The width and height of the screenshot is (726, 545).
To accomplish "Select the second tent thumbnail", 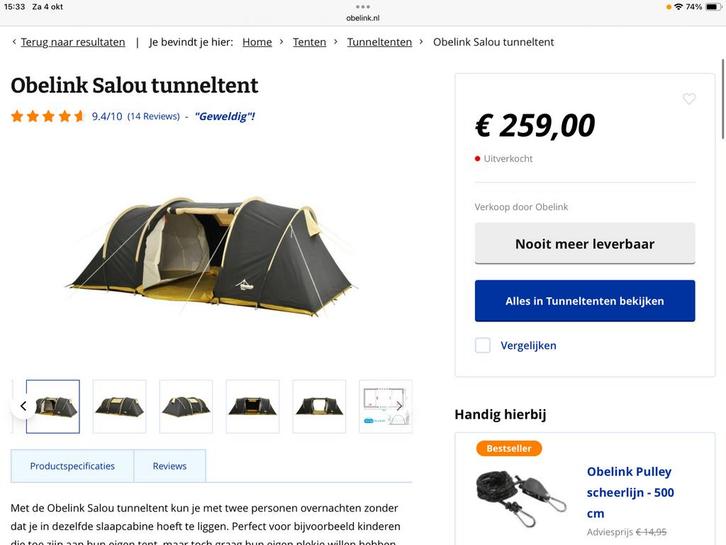I will (119, 406).
